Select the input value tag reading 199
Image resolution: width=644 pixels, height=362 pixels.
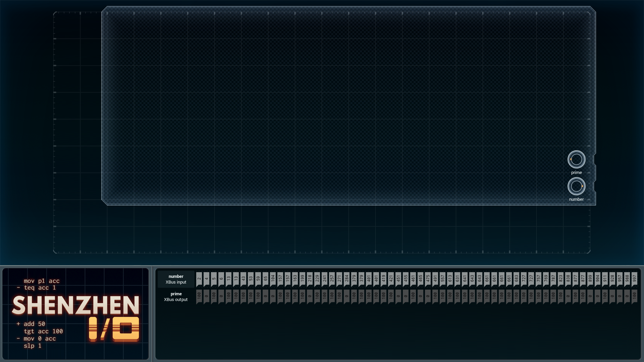click(x=302, y=279)
